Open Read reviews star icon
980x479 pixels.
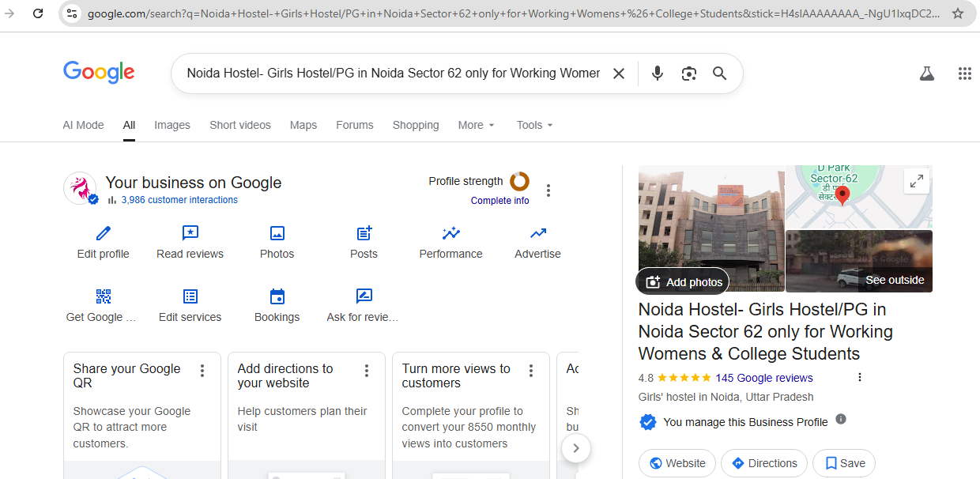[190, 233]
